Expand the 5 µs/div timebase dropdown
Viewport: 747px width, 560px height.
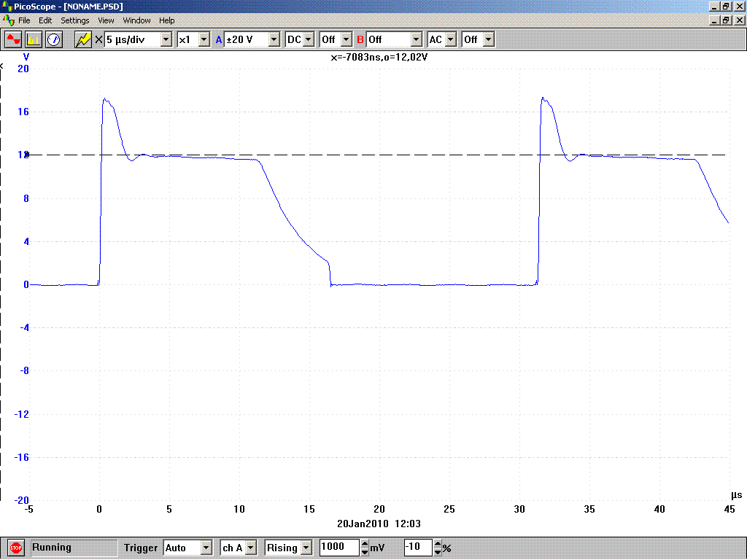coord(166,39)
